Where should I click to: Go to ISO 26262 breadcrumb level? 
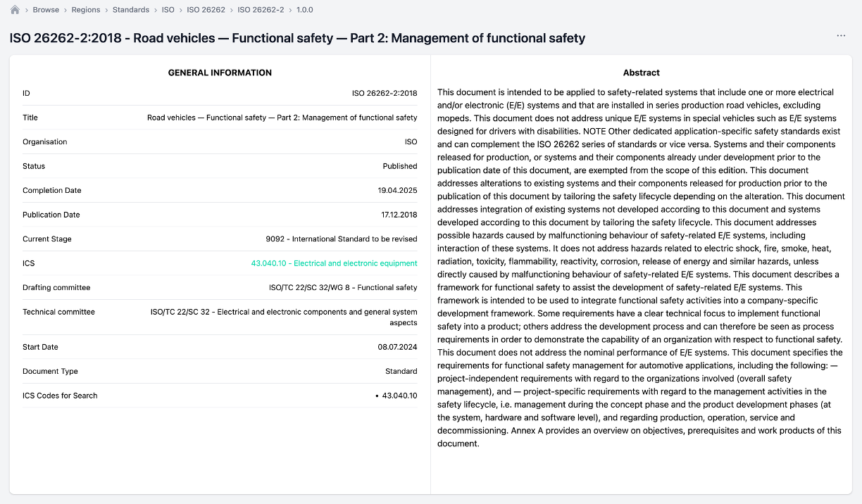pos(206,10)
